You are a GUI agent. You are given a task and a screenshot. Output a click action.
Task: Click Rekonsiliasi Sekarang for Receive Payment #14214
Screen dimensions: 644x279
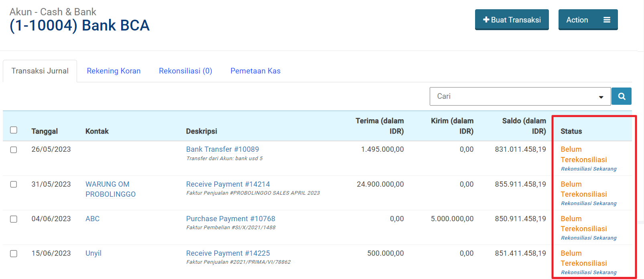[x=589, y=204]
